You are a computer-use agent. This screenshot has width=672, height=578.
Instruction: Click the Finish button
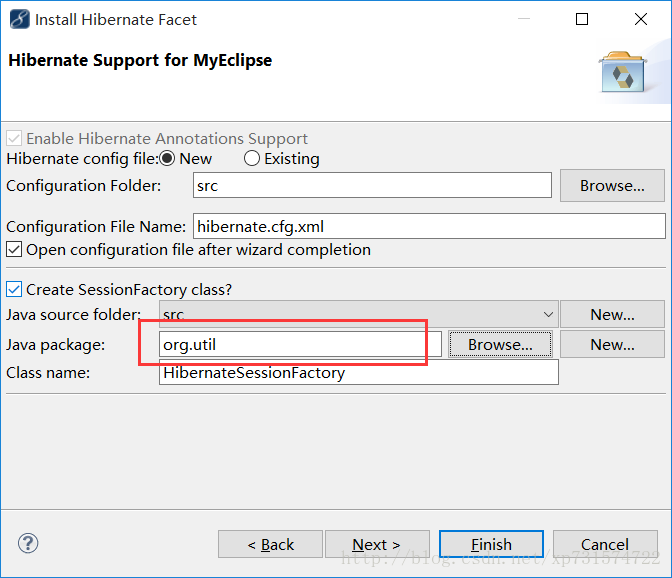(x=491, y=545)
